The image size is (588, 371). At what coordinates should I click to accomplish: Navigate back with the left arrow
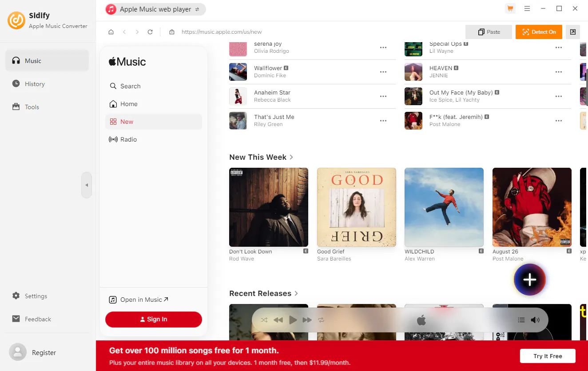(124, 32)
